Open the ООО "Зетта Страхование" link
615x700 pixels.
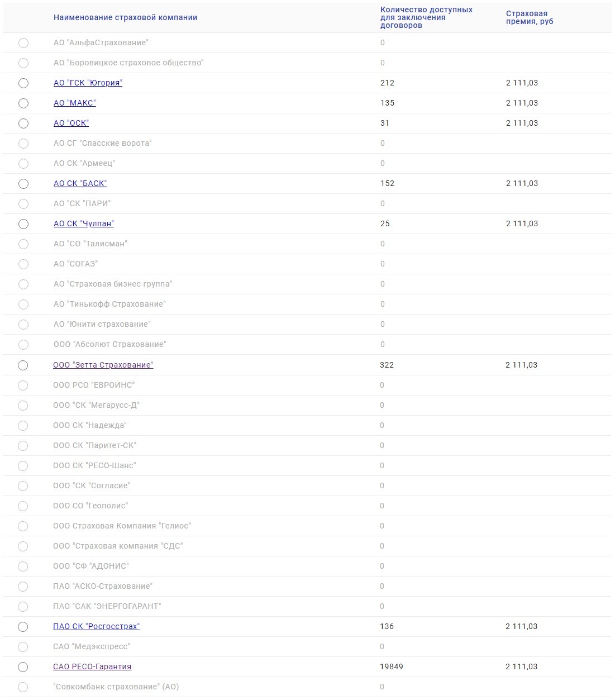pyautogui.click(x=103, y=365)
